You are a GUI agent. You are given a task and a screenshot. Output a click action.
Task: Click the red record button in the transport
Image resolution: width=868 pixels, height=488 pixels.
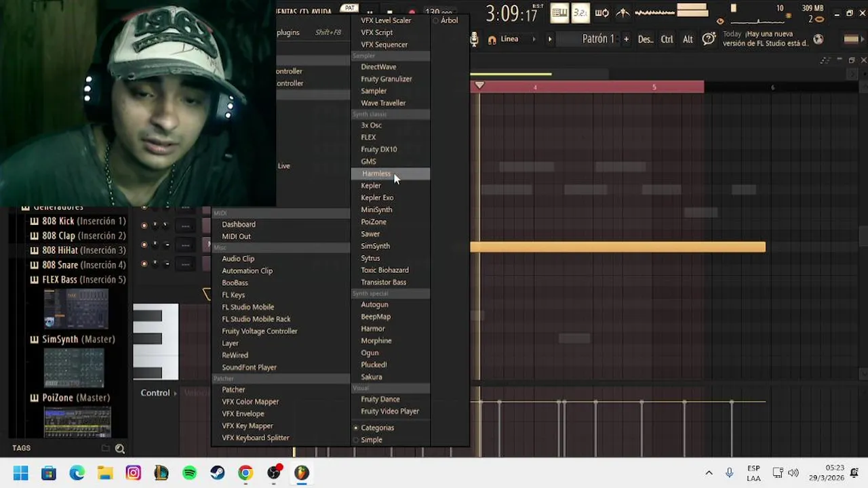[412, 12]
